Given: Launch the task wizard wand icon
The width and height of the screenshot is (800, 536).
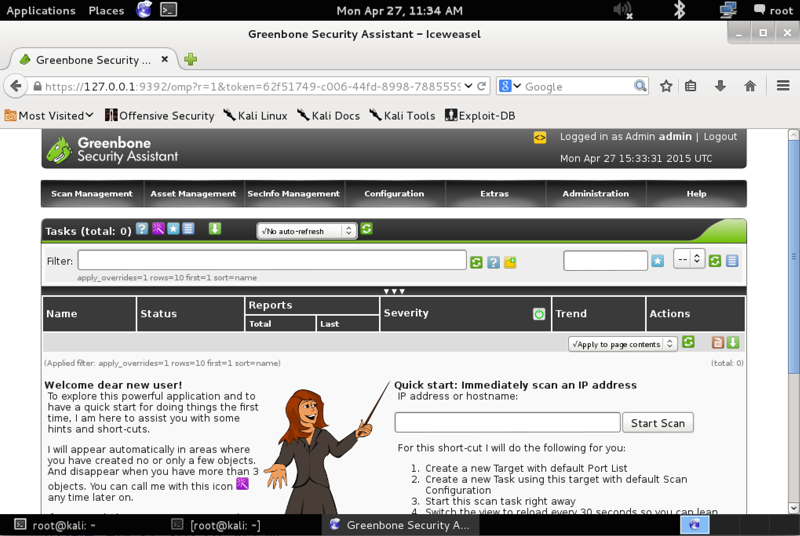Looking at the screenshot, I should pyautogui.click(x=158, y=230).
